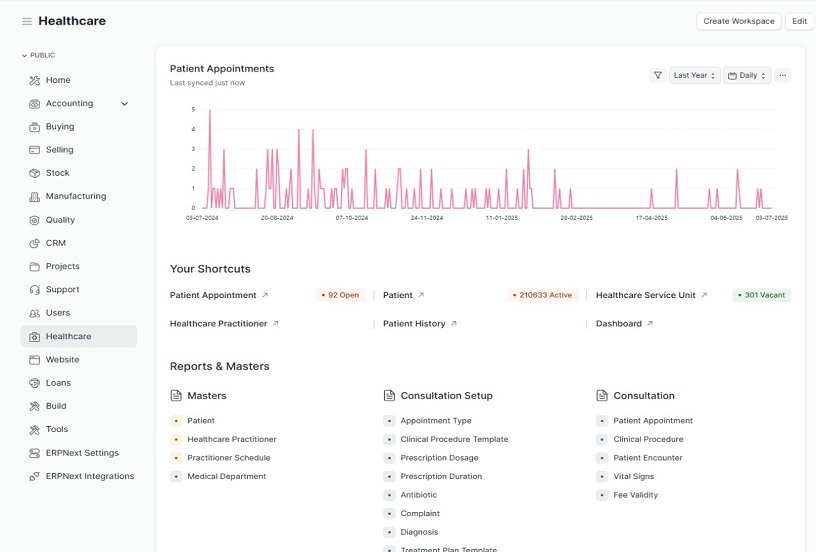The height and width of the screenshot is (552, 816).
Task: Click the 301 Vacant status badge
Action: (x=761, y=295)
